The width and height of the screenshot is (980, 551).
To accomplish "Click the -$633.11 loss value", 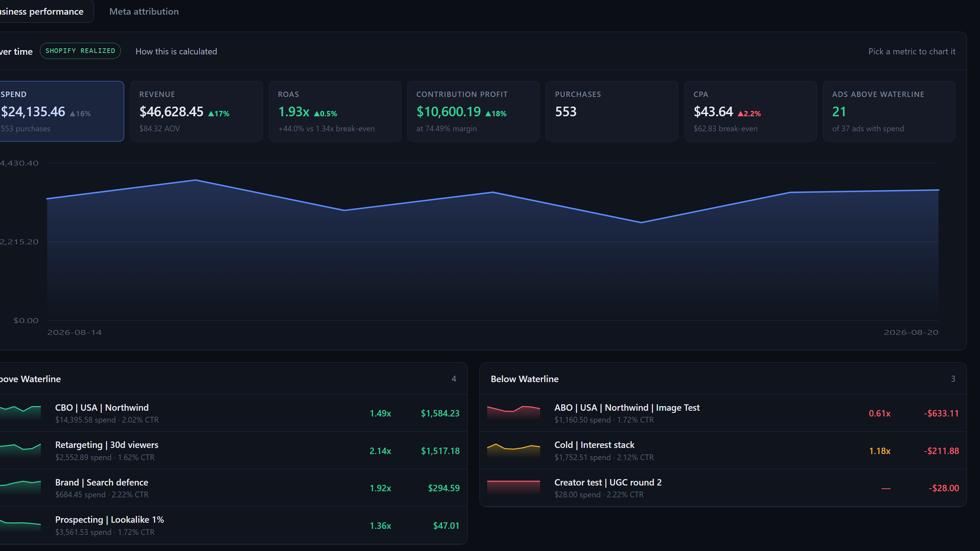I will [941, 413].
